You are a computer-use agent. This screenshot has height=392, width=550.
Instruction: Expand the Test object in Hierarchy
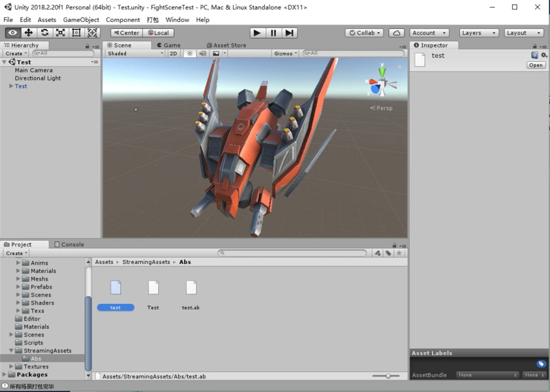click(11, 86)
